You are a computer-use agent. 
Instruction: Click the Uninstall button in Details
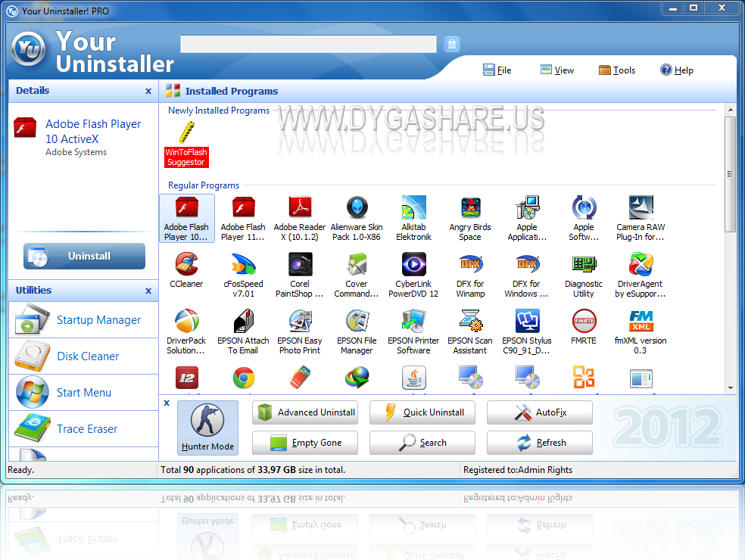(85, 256)
